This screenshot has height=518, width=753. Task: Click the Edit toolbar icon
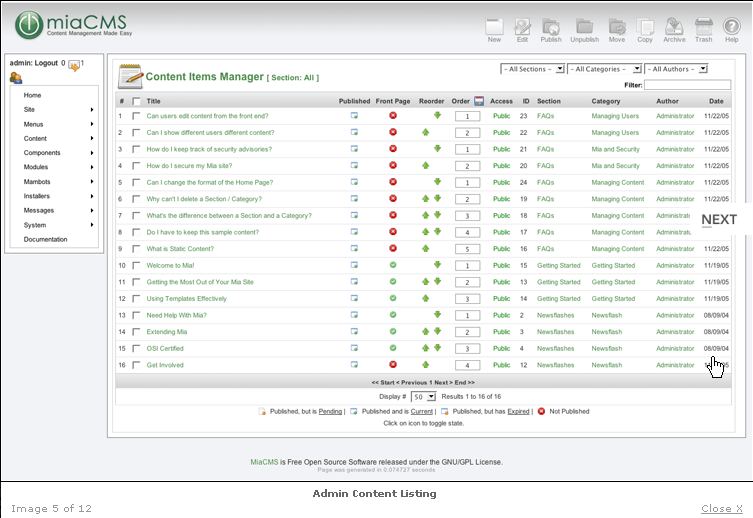522,31
